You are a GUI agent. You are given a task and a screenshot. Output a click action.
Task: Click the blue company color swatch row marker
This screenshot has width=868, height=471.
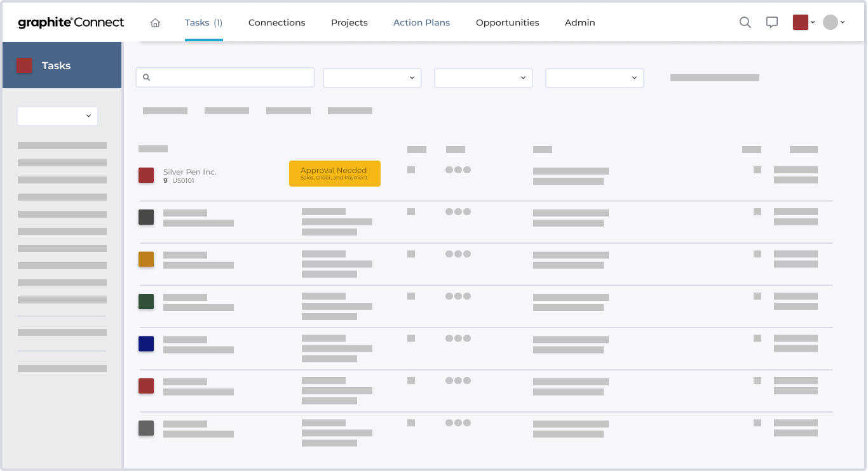pyautogui.click(x=146, y=343)
